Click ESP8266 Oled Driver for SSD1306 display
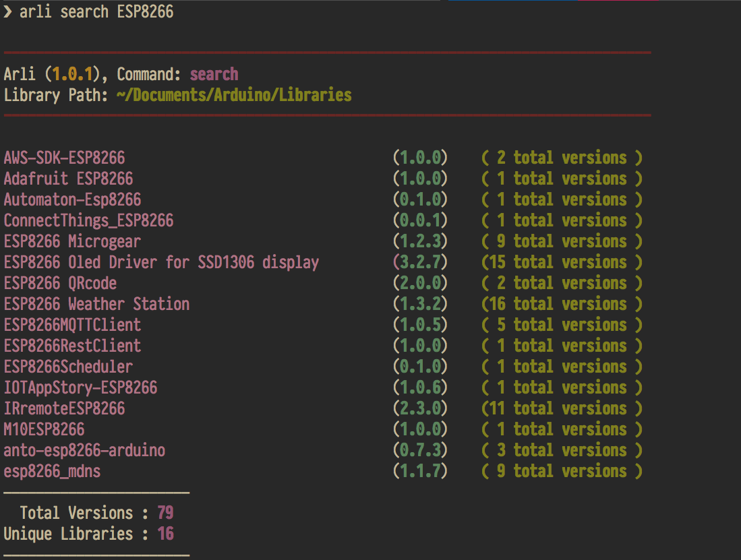Screen dimensions: 741x560 [161, 262]
